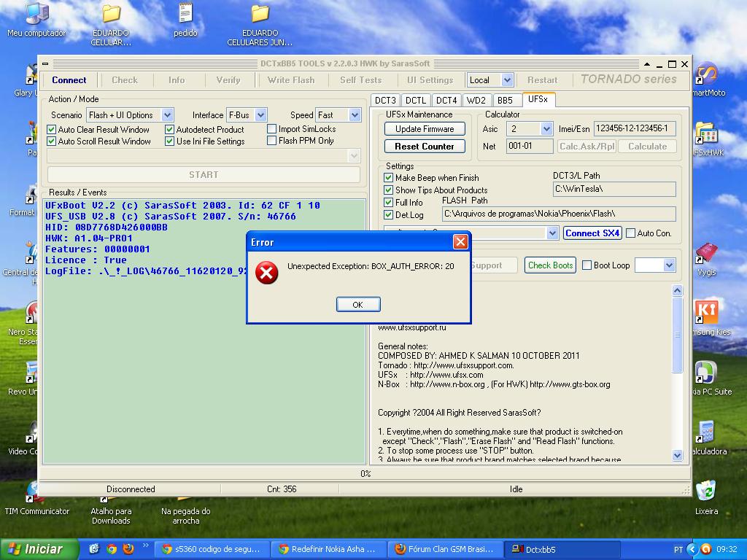This screenshot has width=747, height=560.
Task: Toggle Det.Log checkbox
Action: [388, 215]
